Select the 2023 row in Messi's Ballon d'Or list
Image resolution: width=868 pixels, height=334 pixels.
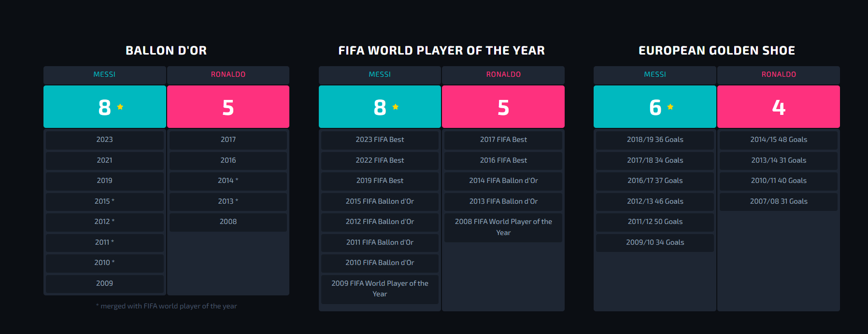point(105,139)
